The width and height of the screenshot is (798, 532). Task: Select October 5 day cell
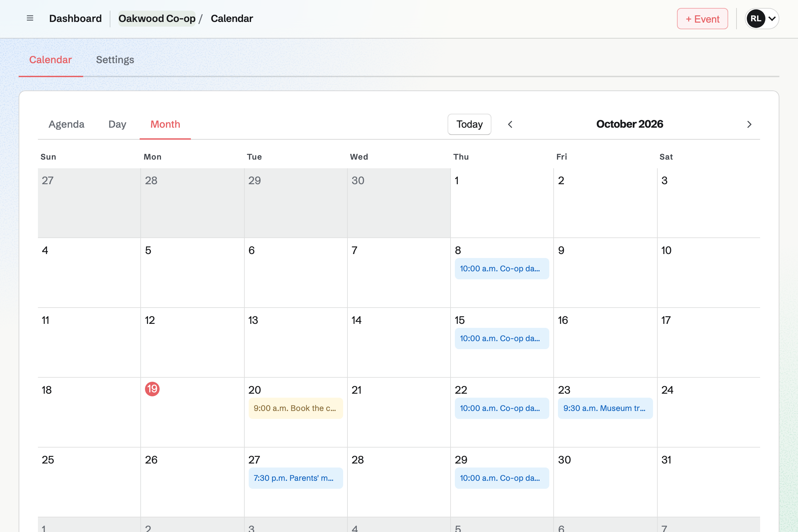pyautogui.click(x=193, y=273)
